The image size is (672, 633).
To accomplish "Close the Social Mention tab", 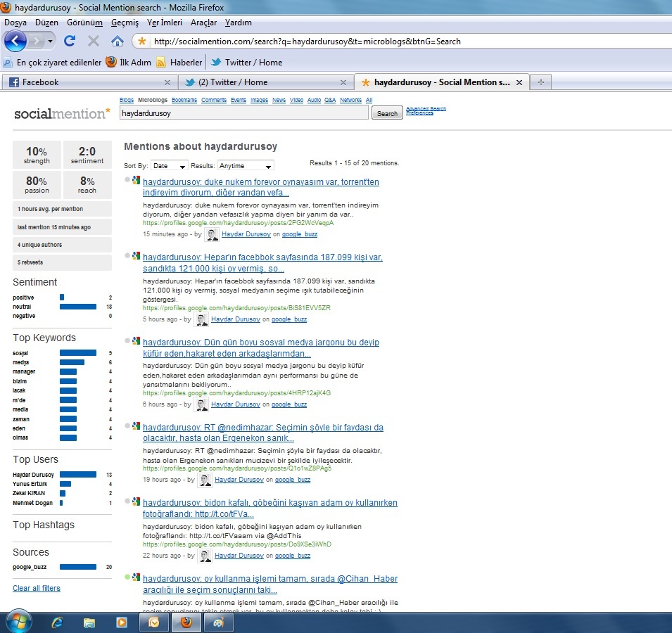I will point(519,83).
